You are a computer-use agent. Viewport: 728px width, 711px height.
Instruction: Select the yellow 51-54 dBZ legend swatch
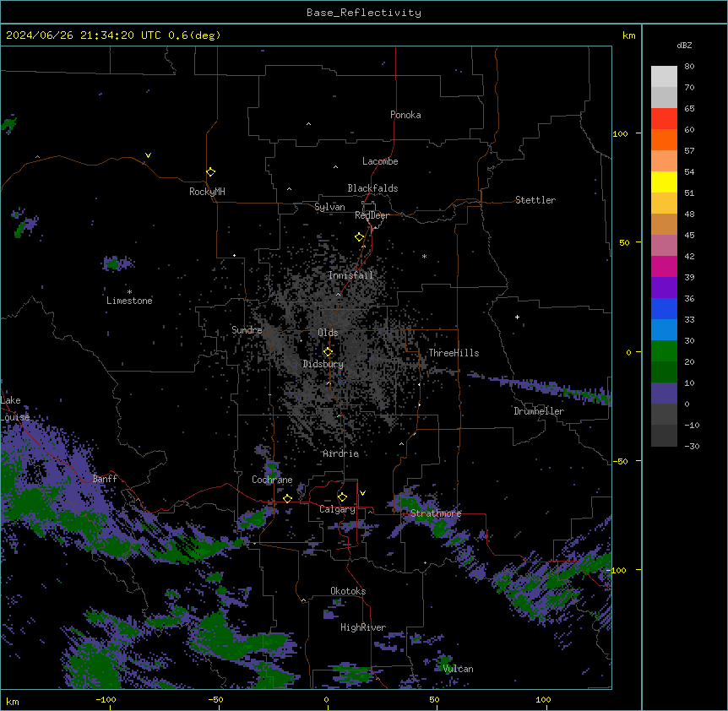point(664,182)
